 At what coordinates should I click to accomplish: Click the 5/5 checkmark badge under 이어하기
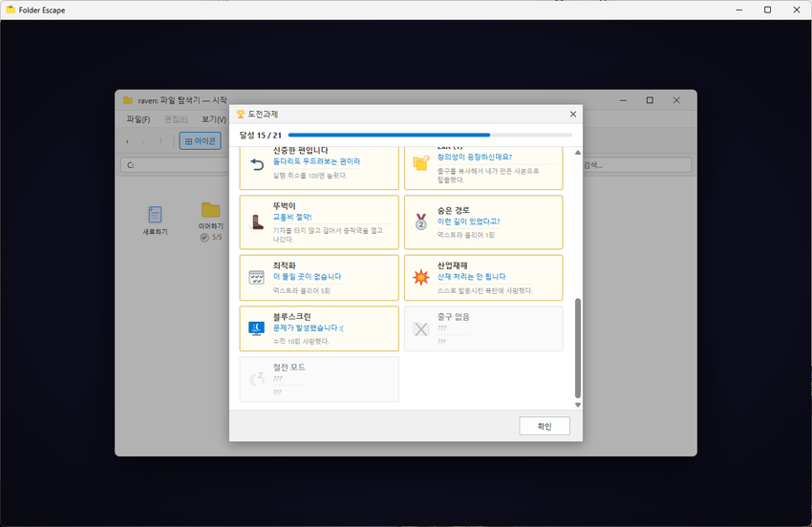click(211, 237)
